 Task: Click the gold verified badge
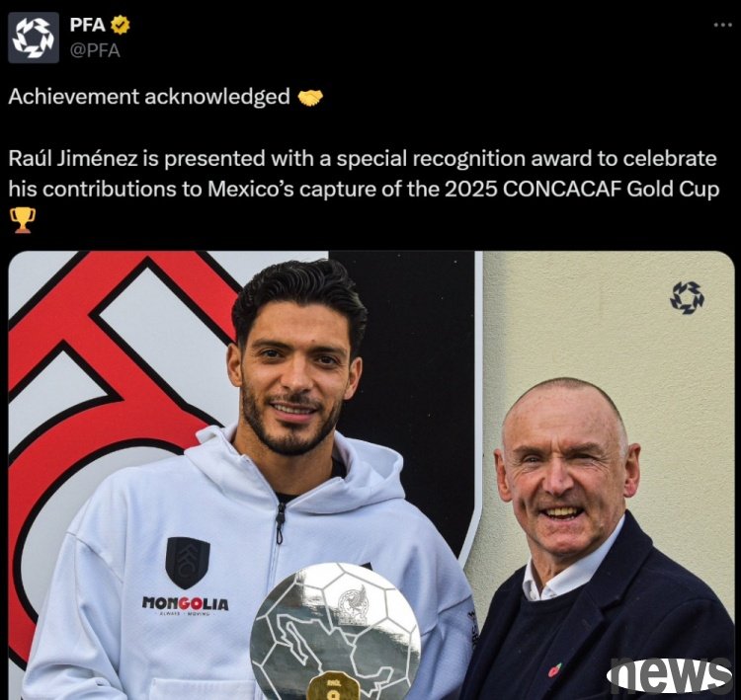click(x=120, y=25)
